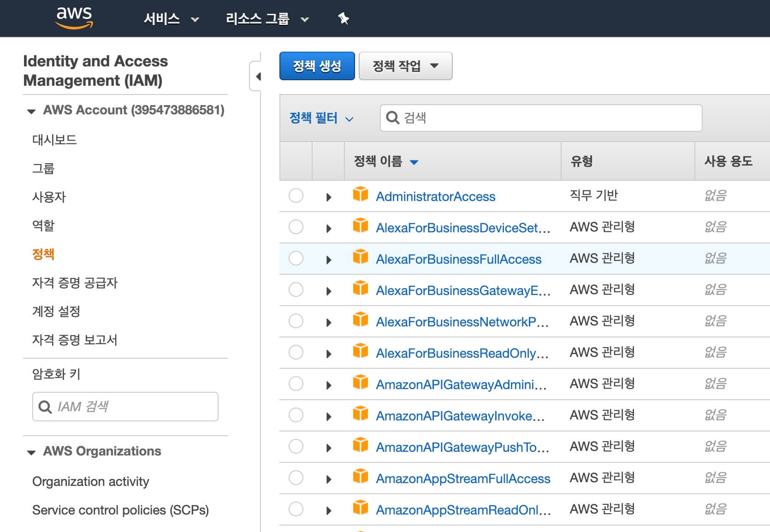770x532 pixels.
Task: Click the pin shortcut icon in header
Action: (x=344, y=18)
